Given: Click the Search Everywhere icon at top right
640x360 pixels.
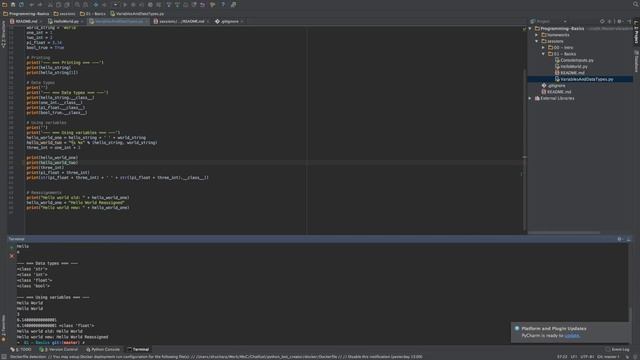Looking at the screenshot, I should coord(636,4).
